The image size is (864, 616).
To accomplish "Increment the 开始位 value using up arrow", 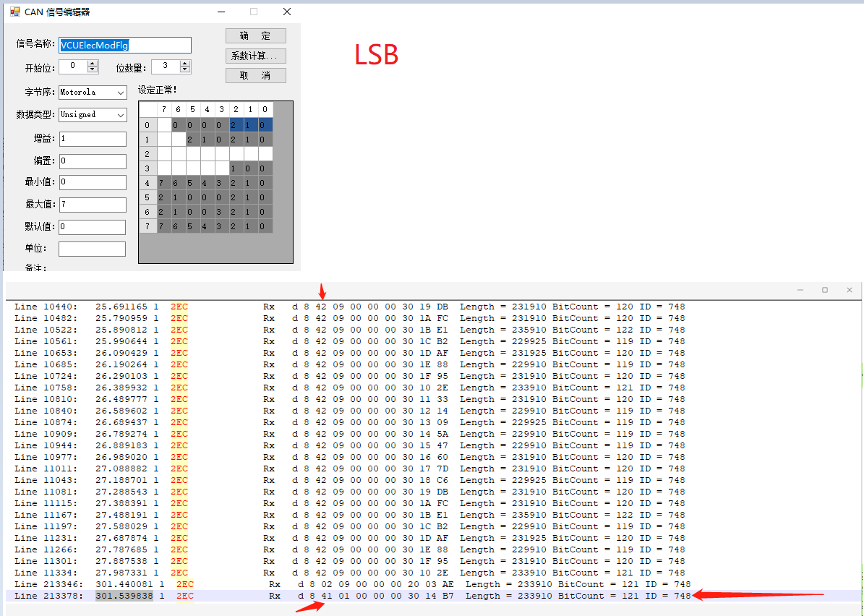I will 93,62.
